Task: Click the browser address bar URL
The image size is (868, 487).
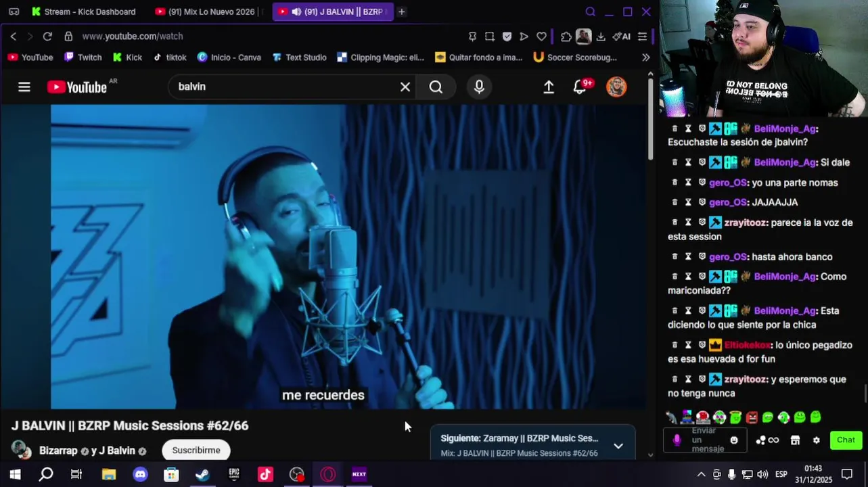Action: click(x=133, y=36)
